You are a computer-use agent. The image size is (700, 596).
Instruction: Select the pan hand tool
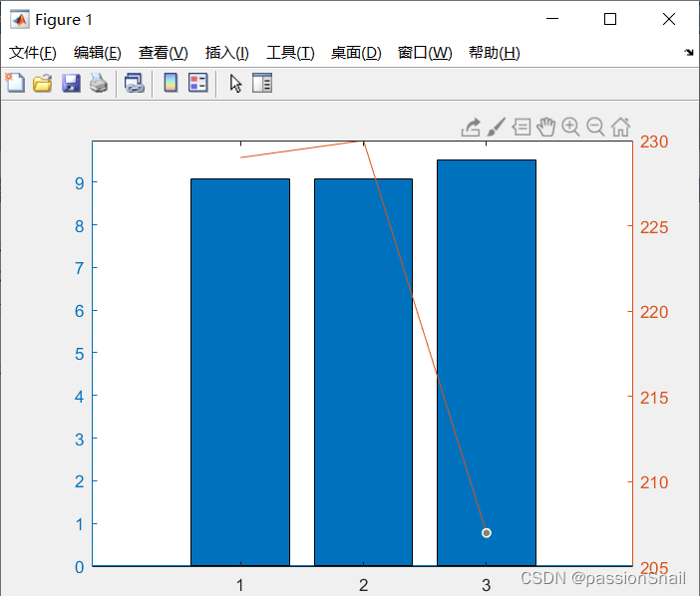point(546,128)
